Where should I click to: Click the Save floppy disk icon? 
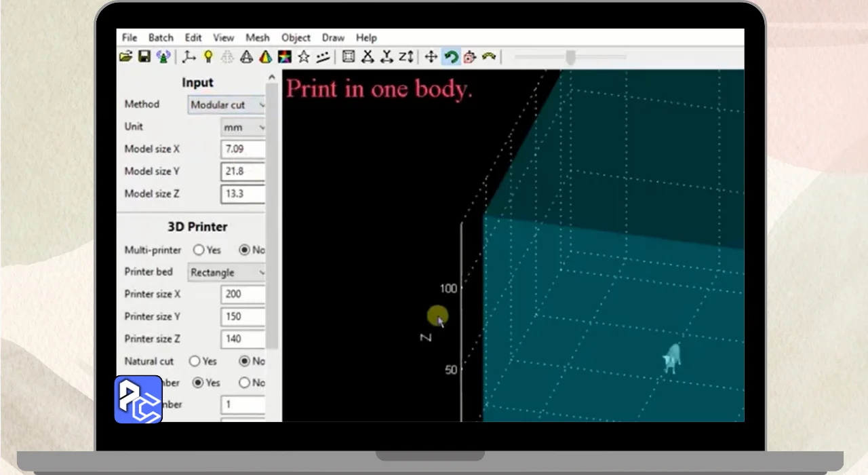pos(144,57)
